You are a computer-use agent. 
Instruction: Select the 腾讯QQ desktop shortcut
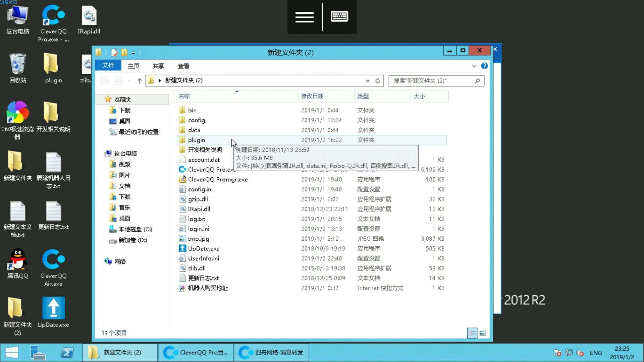18,264
